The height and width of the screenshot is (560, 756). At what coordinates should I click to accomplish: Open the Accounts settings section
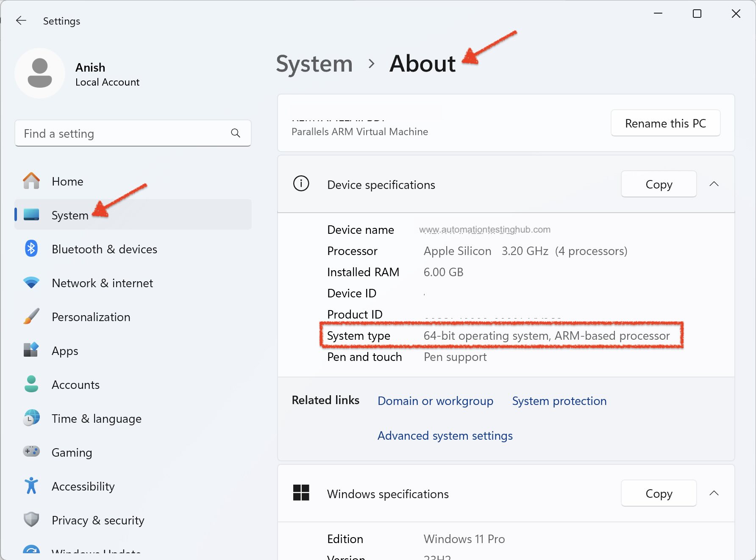point(75,385)
